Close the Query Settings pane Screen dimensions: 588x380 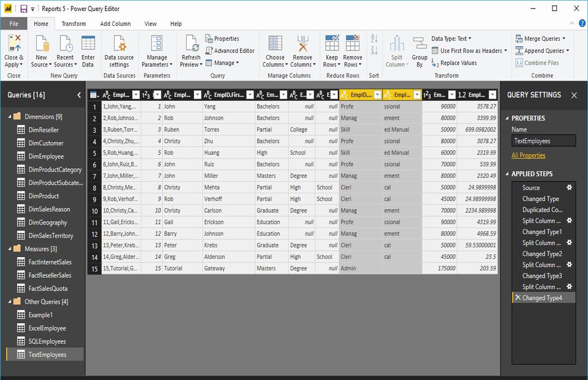[x=574, y=95]
